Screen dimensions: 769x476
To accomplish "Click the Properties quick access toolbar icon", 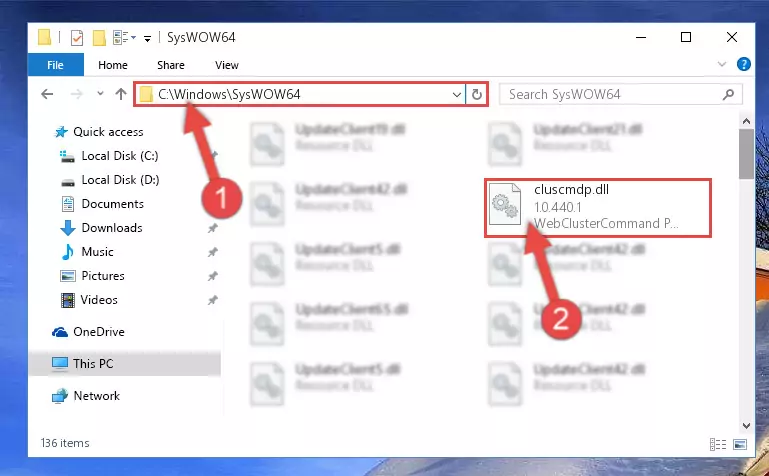I will (77, 37).
